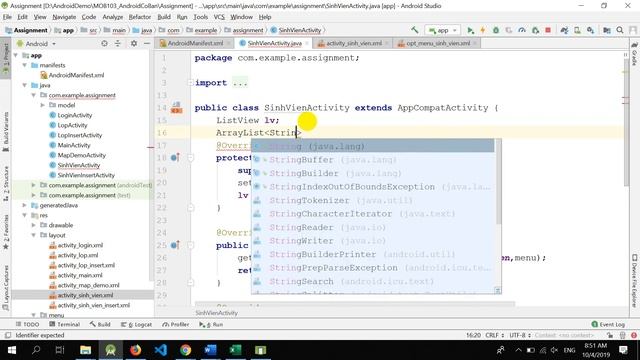Open the Logcat tool window
640x360 pixels.
(x=136, y=324)
